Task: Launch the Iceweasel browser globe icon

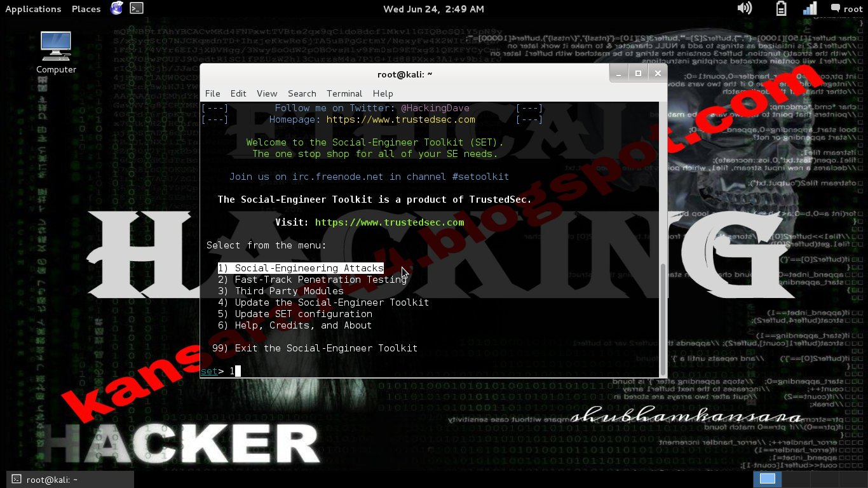Action: [x=116, y=8]
